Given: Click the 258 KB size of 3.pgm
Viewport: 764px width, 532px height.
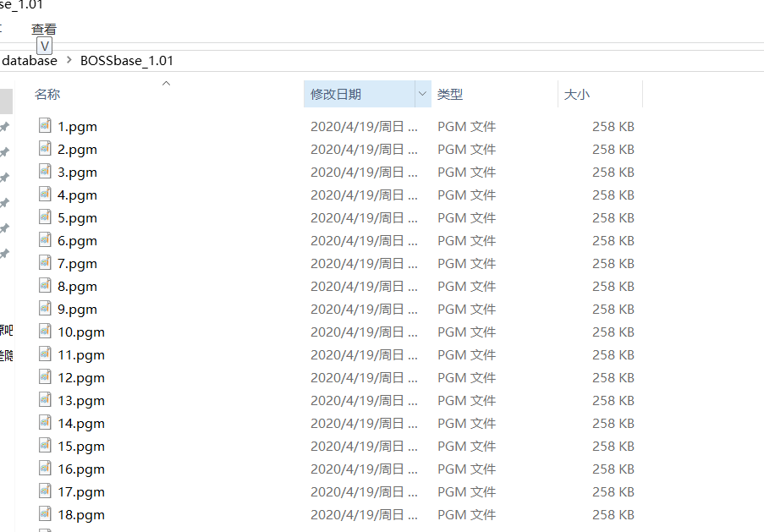Looking at the screenshot, I should (613, 173).
